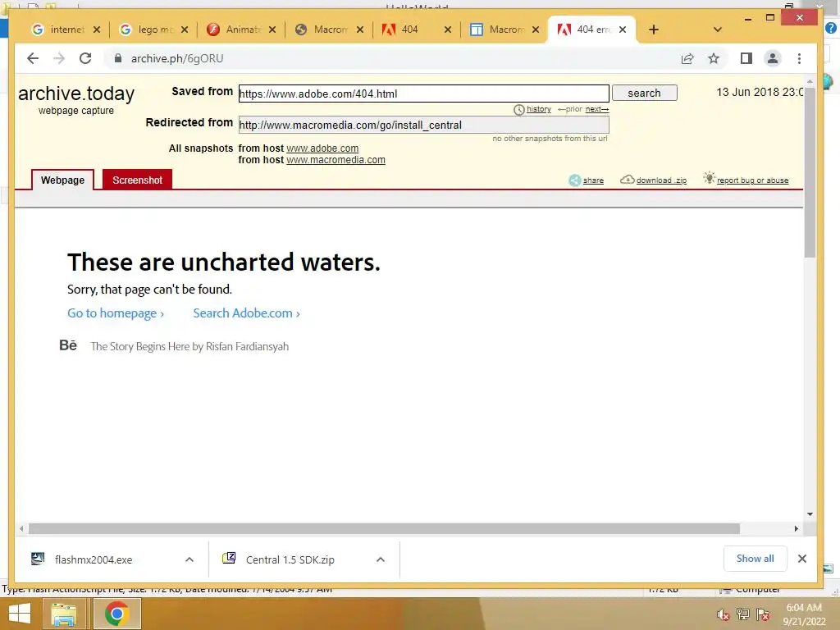Viewport: 840px width, 630px height.
Task: Click the Chrome taskbar icon
Action: [x=116, y=614]
